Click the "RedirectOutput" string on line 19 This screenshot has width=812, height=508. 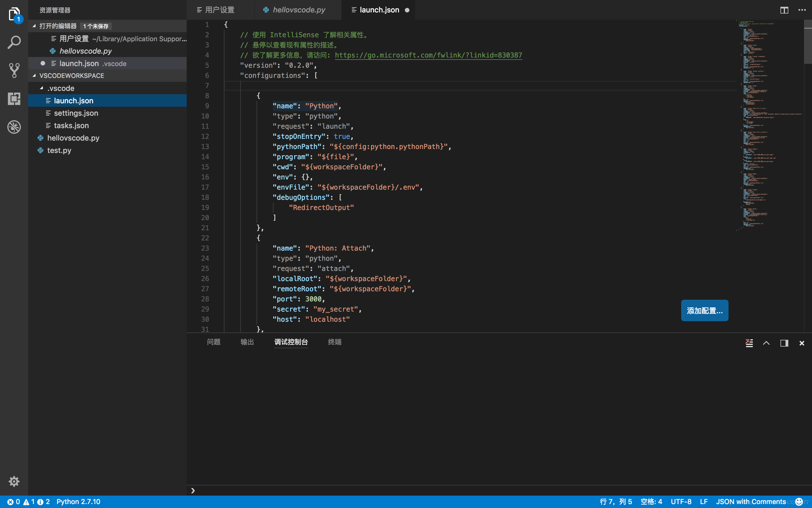[321, 208]
